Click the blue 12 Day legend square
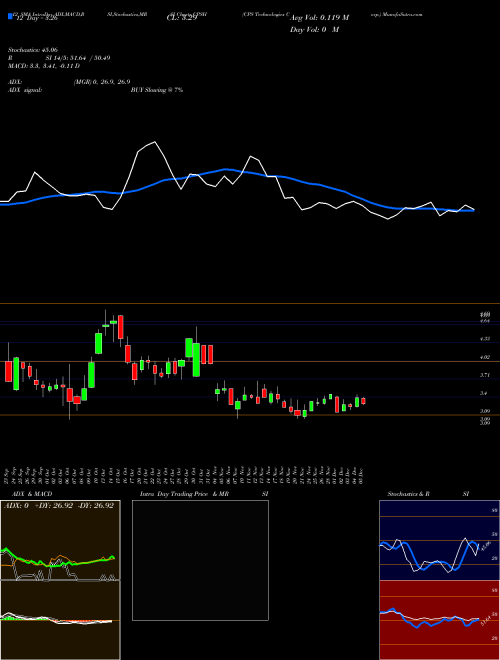500x660 pixels. coord(10,17)
